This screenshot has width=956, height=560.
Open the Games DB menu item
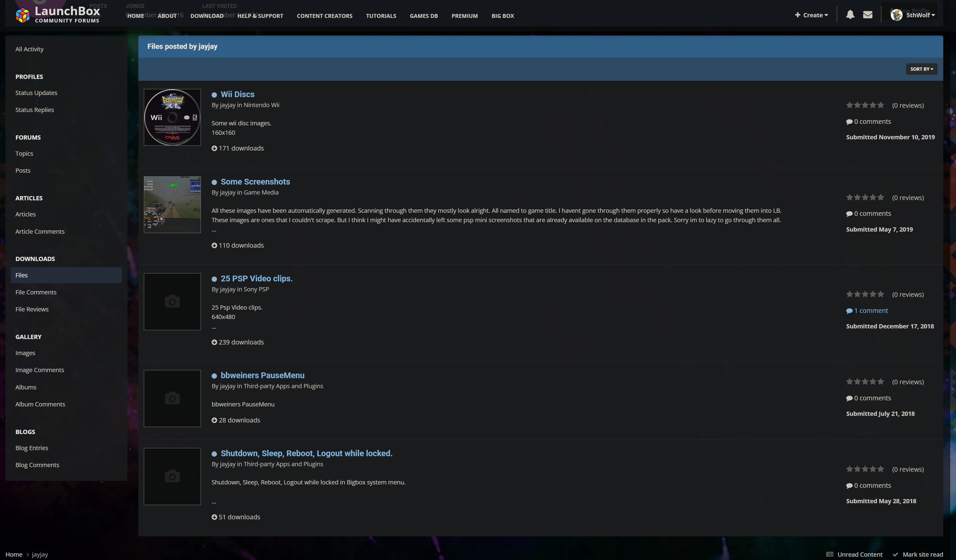(x=423, y=16)
